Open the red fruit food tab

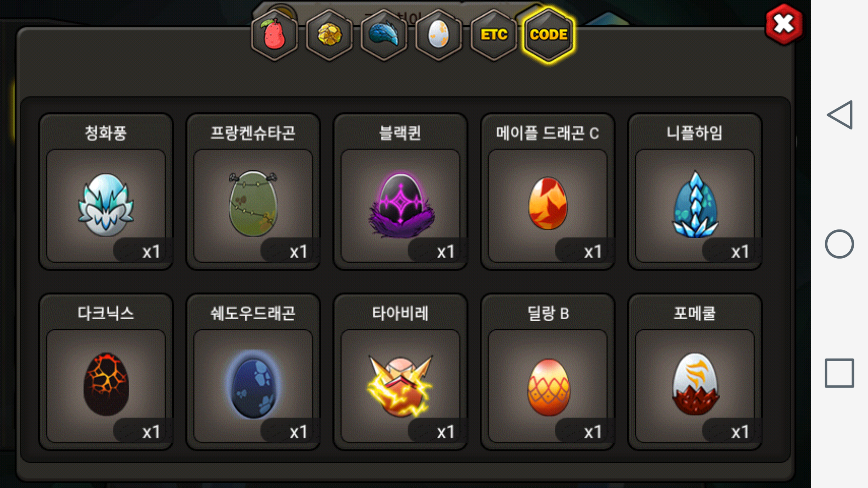point(274,35)
